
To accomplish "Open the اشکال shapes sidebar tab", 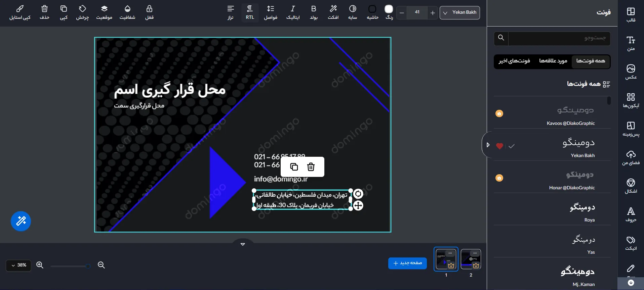I will coord(631,186).
